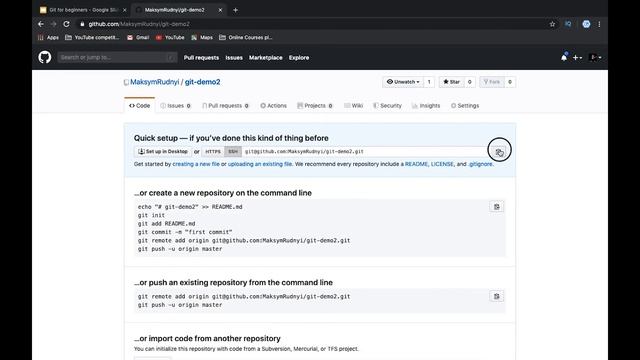Go forward in browser history
The width and height of the screenshot is (640, 360).
tap(53, 24)
